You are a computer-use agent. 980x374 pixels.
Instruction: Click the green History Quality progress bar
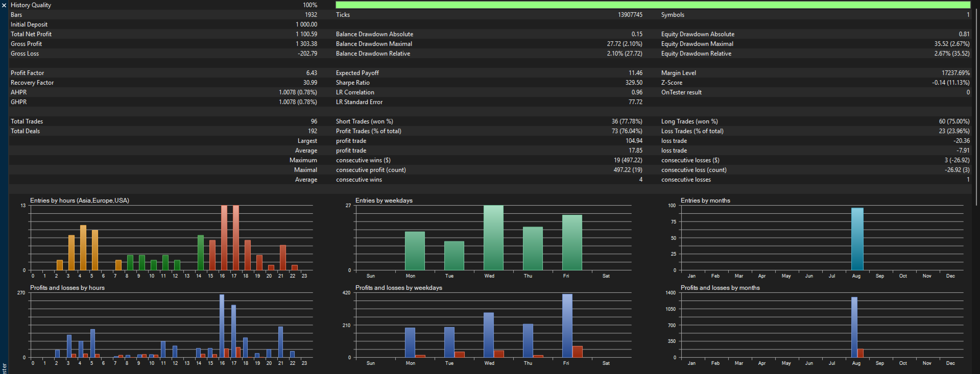click(653, 5)
